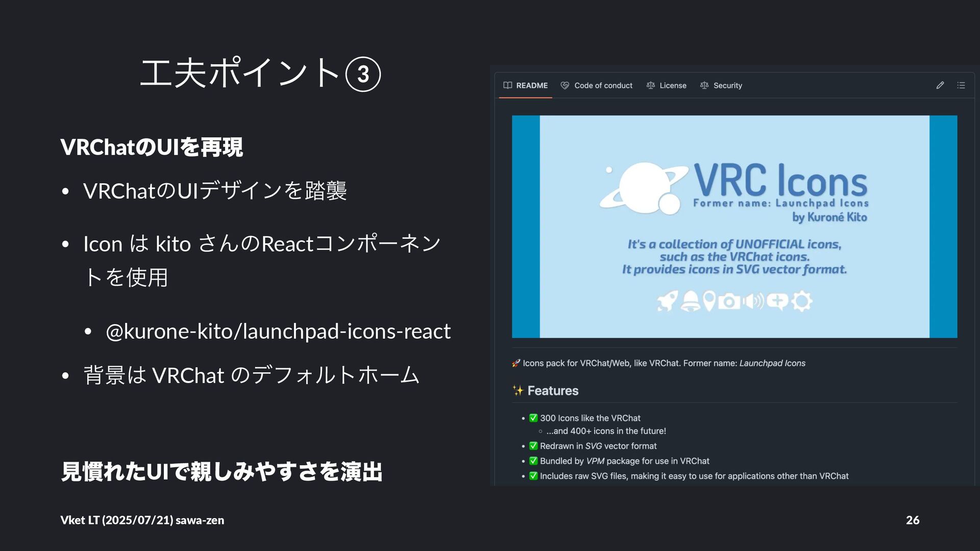This screenshot has width=980, height=551.
Task: Click the slide title 工夫ポイント③
Action: tap(260, 73)
